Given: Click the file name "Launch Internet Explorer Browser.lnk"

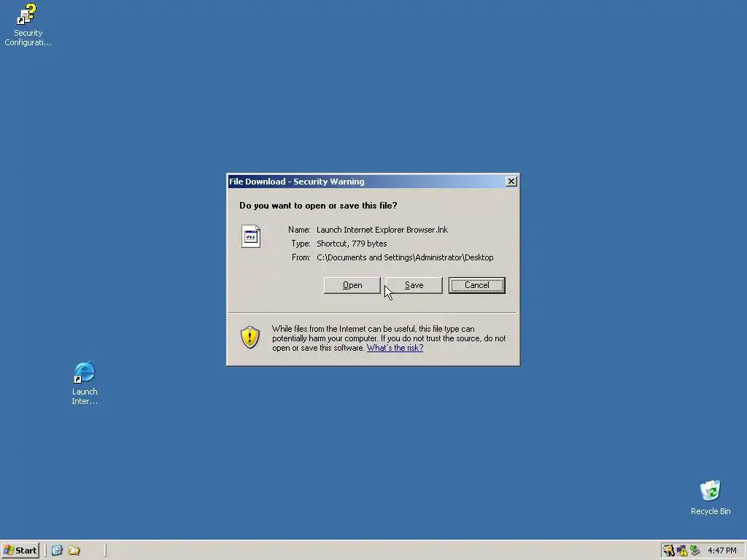Looking at the screenshot, I should pos(382,230).
